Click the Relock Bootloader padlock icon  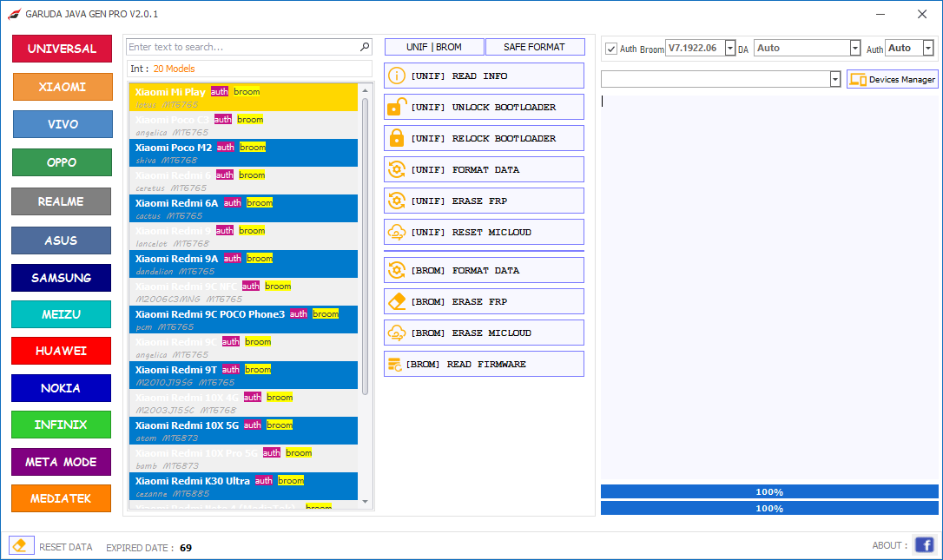point(397,138)
